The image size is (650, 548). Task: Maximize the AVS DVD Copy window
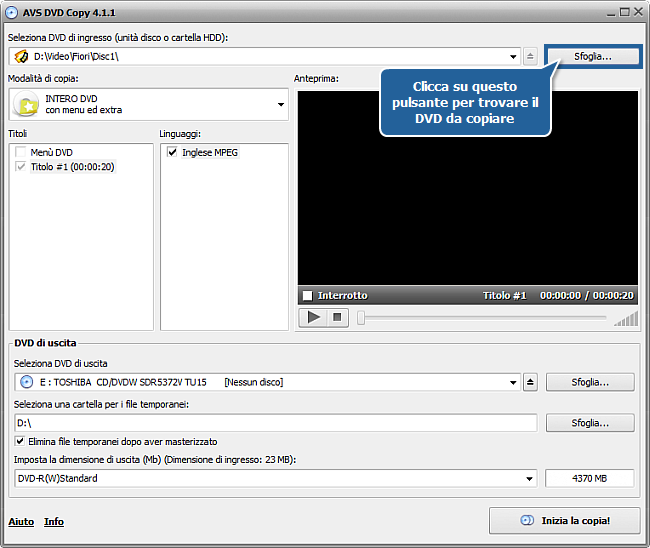pyautogui.click(x=624, y=12)
